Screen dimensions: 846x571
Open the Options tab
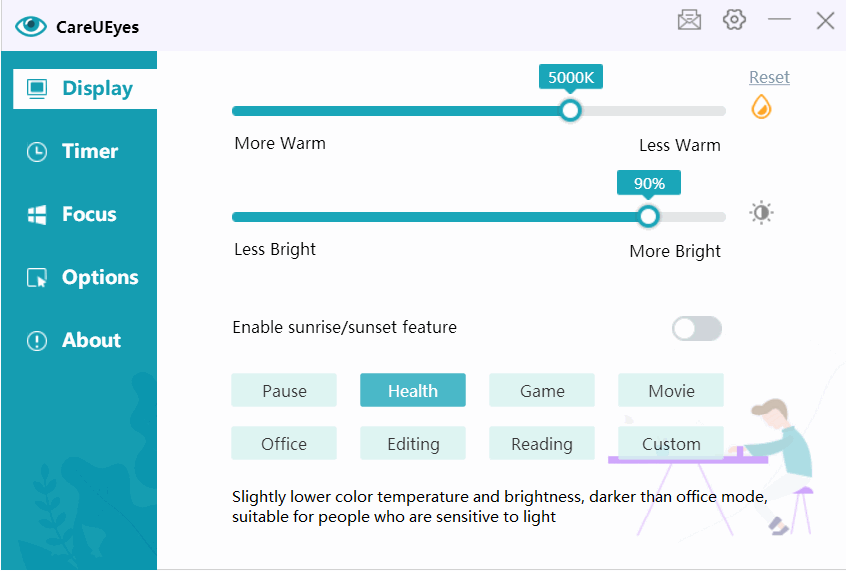coord(83,277)
